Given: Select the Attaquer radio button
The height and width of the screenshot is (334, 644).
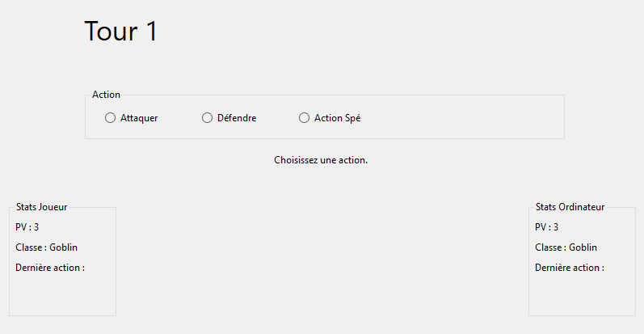Looking at the screenshot, I should pos(111,118).
